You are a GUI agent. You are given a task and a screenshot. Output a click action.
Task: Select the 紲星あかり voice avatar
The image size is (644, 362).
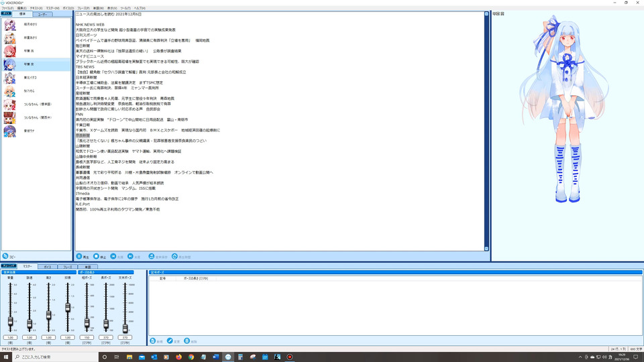coord(10,38)
